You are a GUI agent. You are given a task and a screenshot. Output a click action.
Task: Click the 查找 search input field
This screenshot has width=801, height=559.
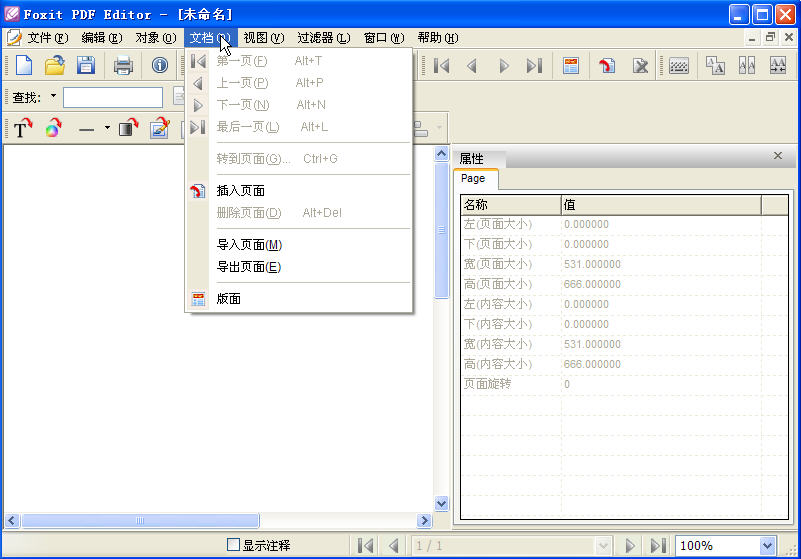(x=113, y=97)
